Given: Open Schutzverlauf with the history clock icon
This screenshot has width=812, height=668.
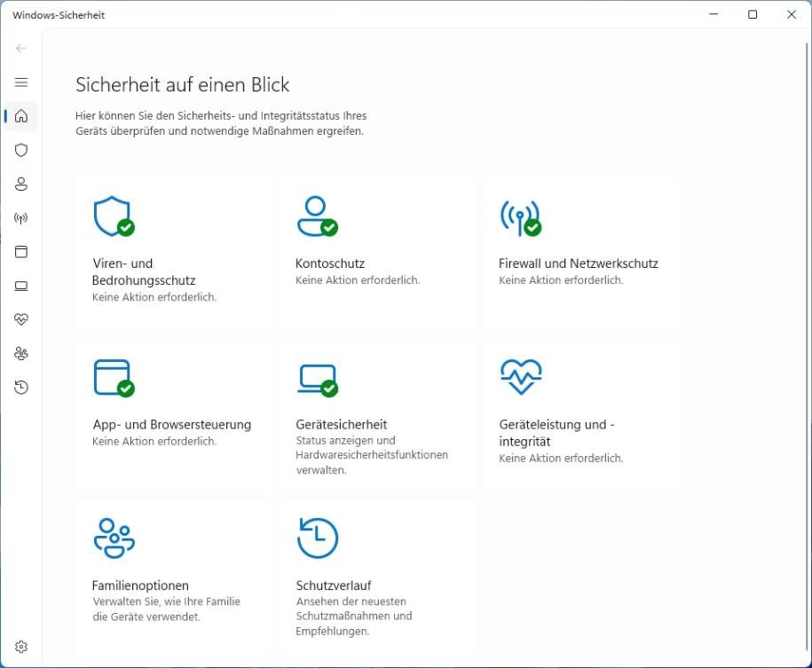Looking at the screenshot, I should click(x=20, y=387).
